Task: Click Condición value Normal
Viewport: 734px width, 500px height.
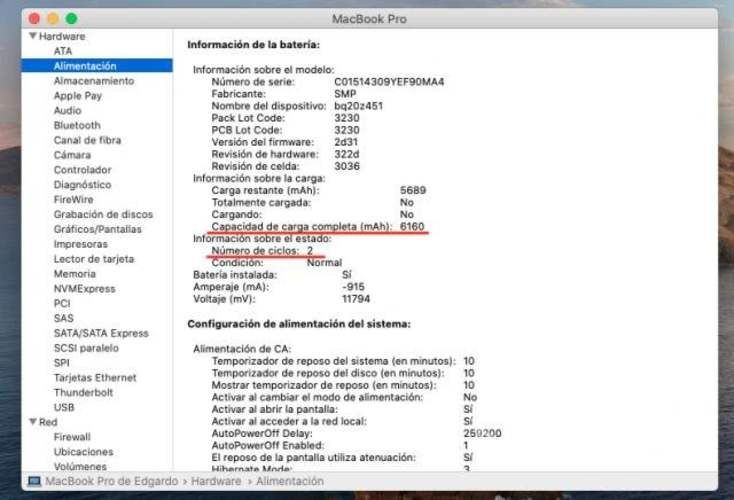Action: [x=324, y=263]
